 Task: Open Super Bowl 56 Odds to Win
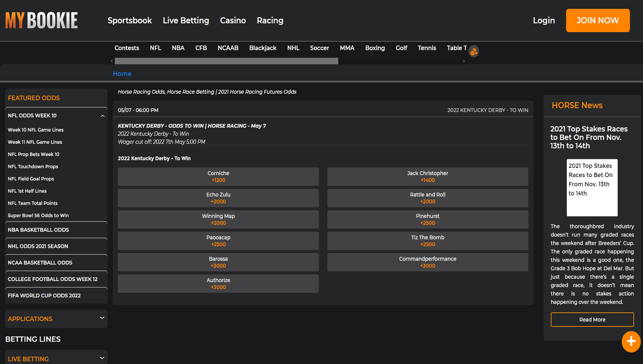[38, 215]
